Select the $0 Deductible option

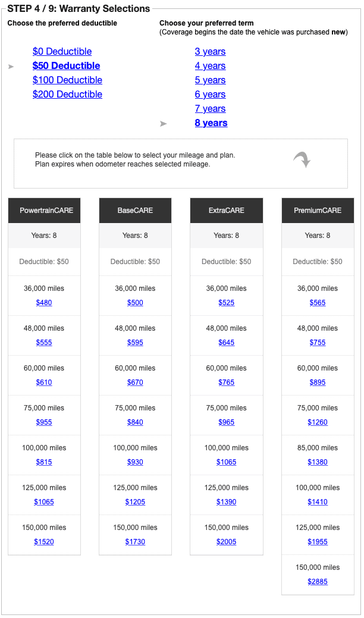pyautogui.click(x=62, y=52)
